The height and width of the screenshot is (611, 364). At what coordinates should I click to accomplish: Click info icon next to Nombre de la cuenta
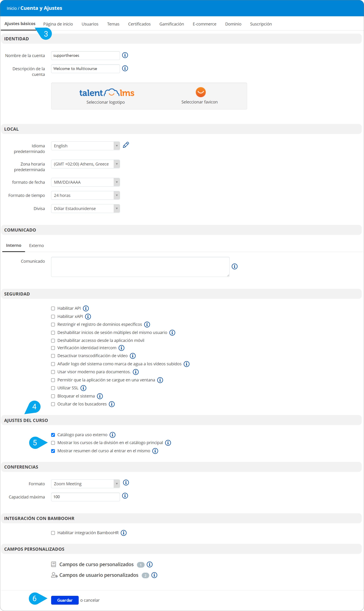pos(125,55)
